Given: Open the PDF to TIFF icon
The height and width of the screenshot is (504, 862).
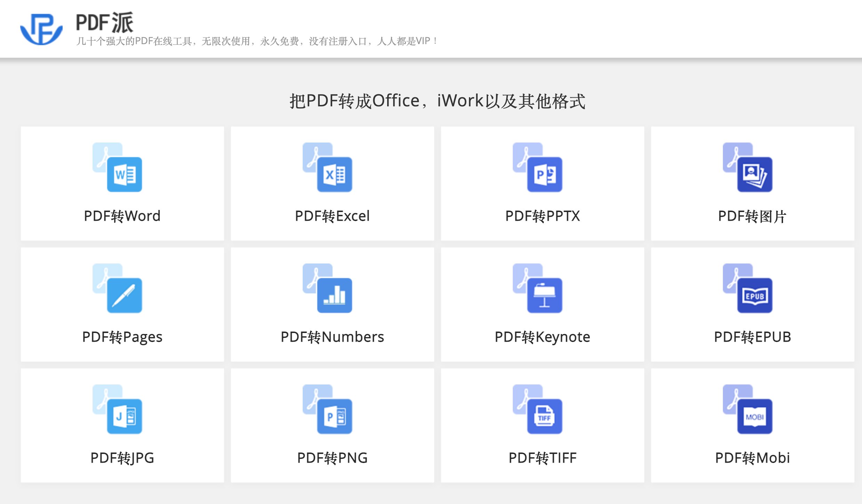Looking at the screenshot, I should (x=538, y=409).
